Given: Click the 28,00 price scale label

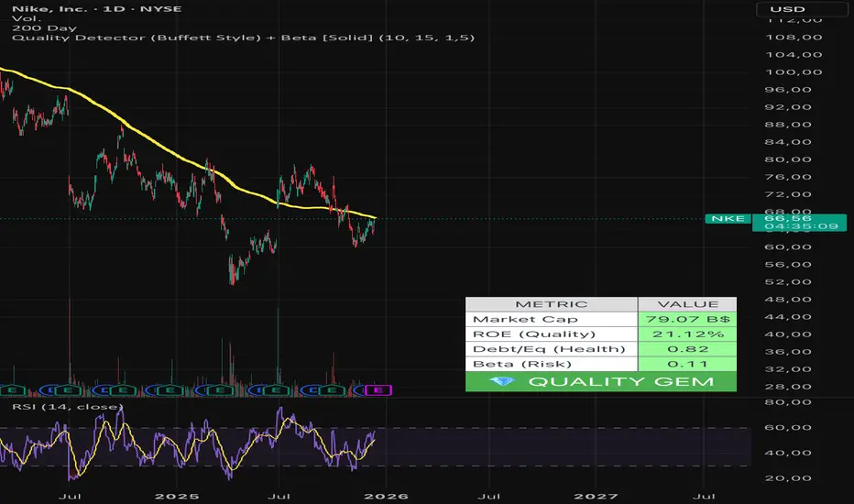Looking at the screenshot, I should tap(788, 387).
